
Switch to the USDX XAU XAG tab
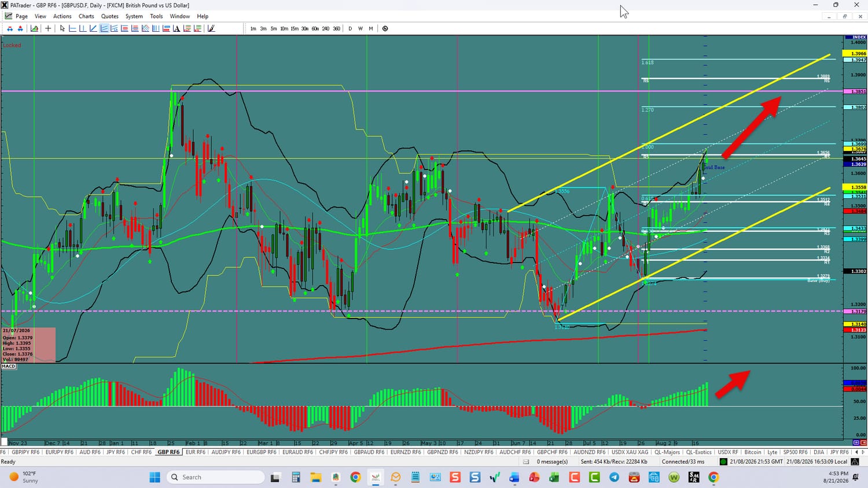tap(630, 452)
